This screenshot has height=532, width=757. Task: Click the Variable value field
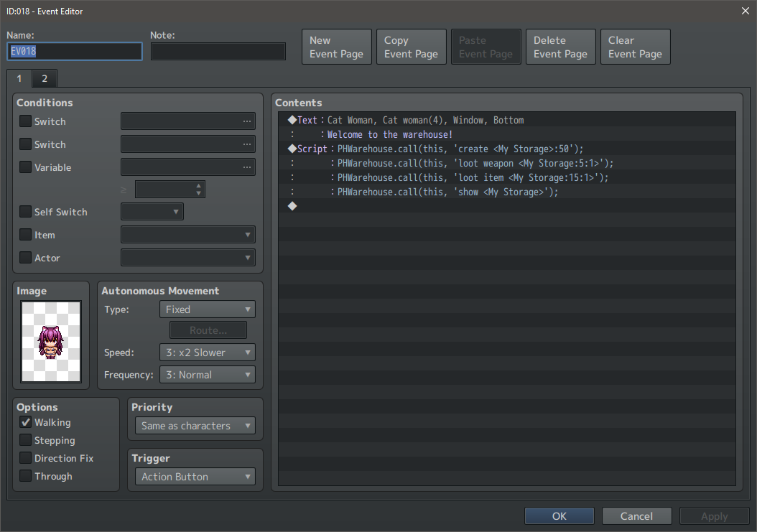tap(187, 167)
